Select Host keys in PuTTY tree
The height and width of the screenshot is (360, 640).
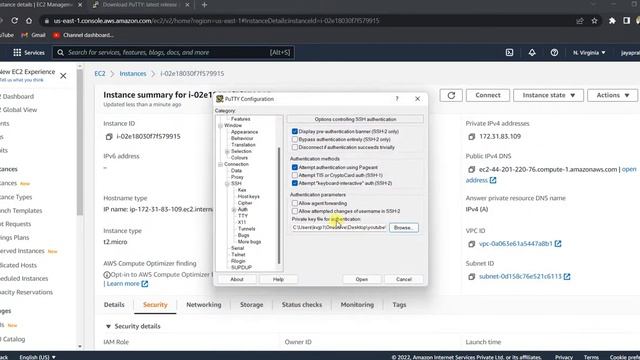[x=249, y=196]
